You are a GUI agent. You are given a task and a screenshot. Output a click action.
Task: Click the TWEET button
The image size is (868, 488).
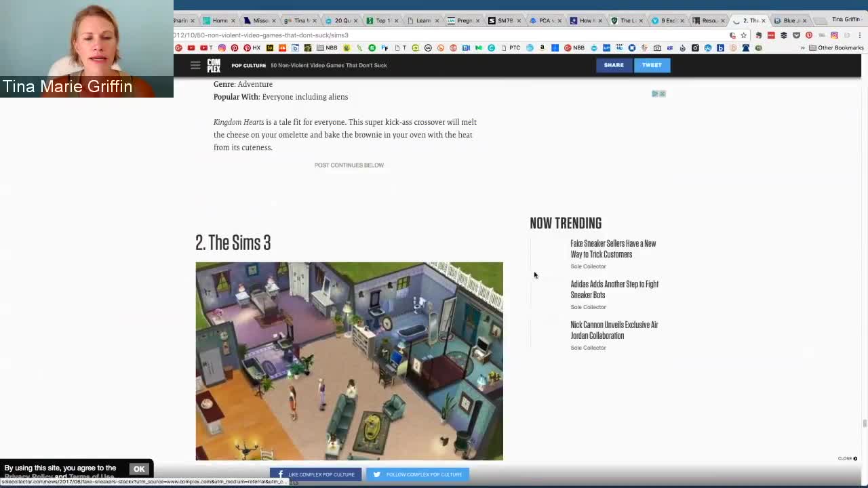(x=652, y=65)
